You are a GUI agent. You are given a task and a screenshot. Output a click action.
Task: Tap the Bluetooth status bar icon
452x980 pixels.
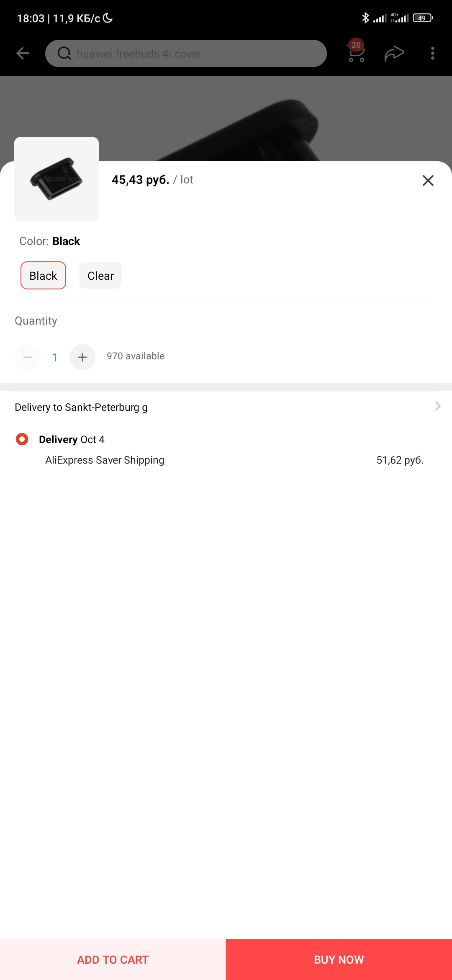point(365,18)
